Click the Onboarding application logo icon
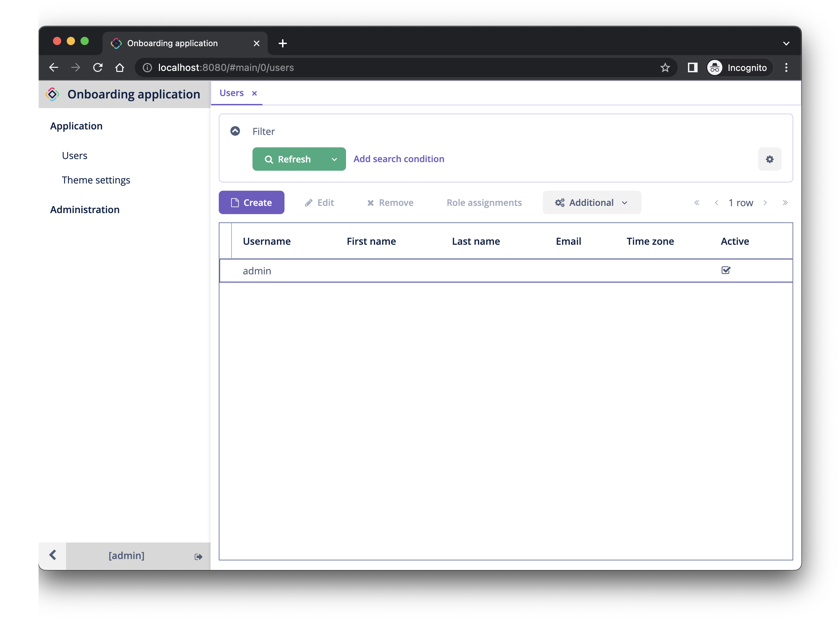This screenshot has width=840, height=621. (53, 95)
